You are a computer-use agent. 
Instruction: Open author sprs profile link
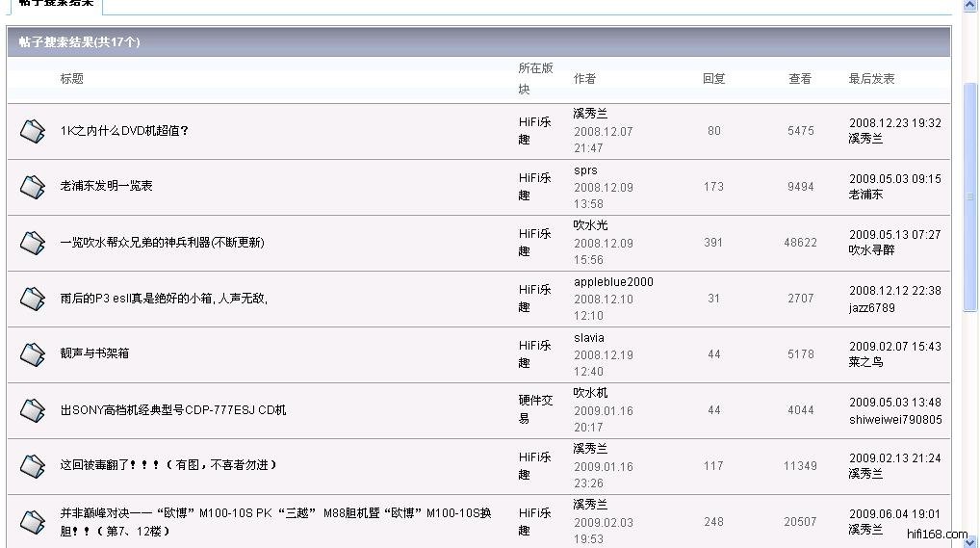tap(585, 170)
